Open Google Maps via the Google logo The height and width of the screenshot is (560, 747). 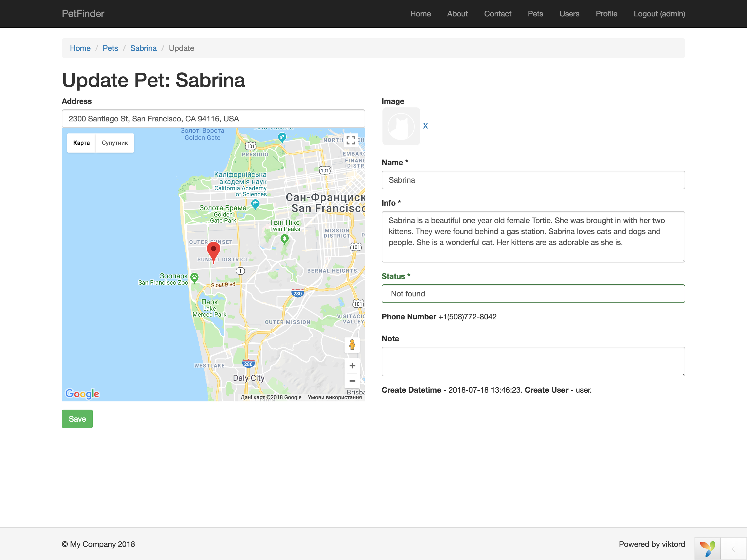click(82, 393)
